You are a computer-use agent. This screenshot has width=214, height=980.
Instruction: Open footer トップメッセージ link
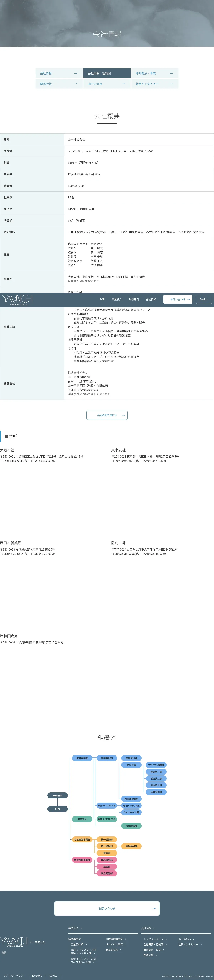click(x=155, y=939)
